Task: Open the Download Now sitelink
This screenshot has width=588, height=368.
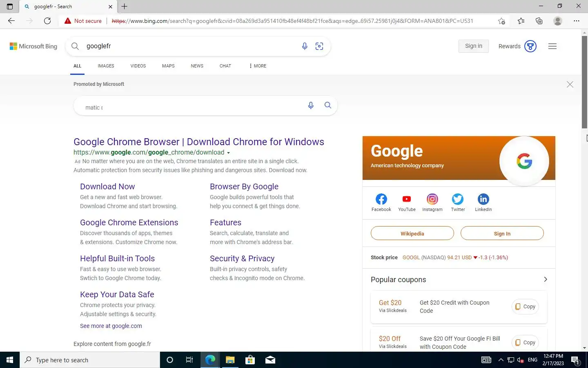Action: [x=107, y=186]
